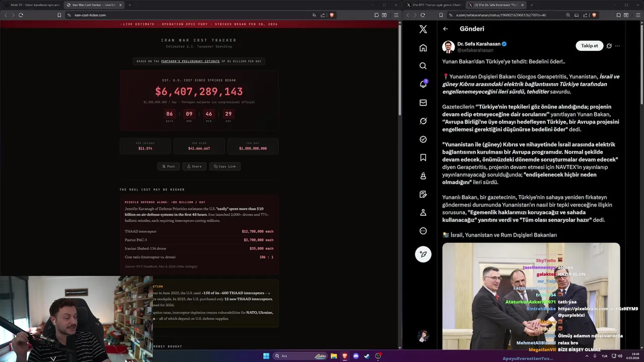Open Messages envelope in X sidebar

pos(423,103)
